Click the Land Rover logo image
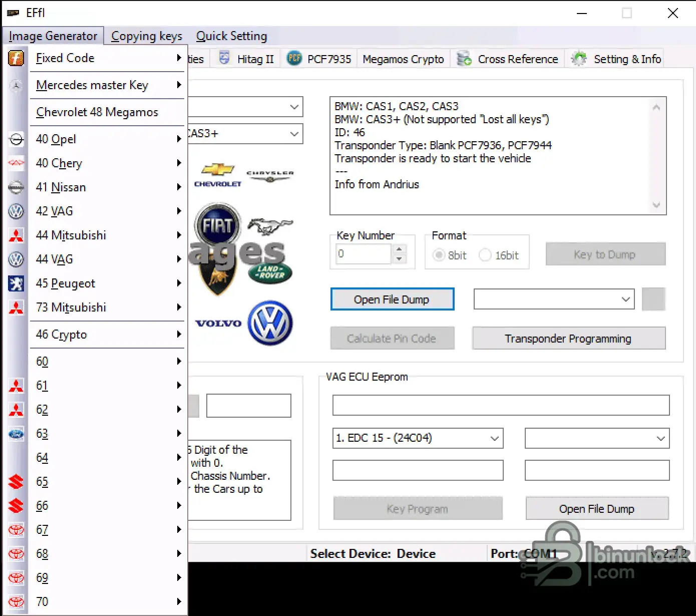The image size is (696, 616). tap(270, 273)
